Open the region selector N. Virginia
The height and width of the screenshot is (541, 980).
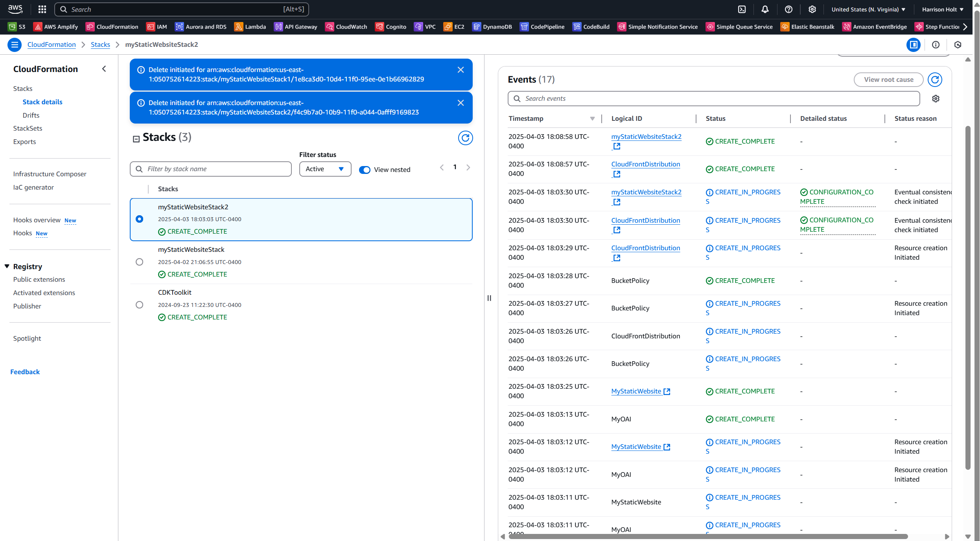pos(868,9)
